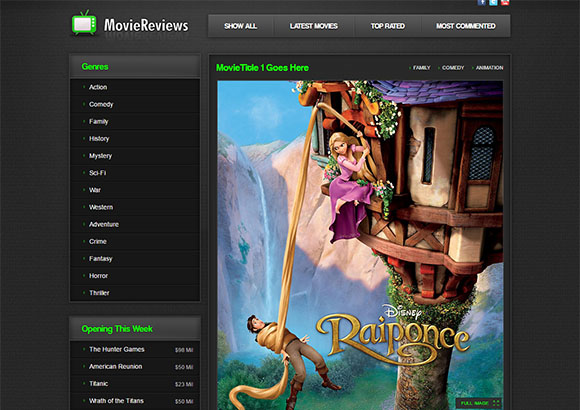Viewport: 580px width, 410px height.
Task: Select Most Commented in navigation
Action: click(x=466, y=26)
